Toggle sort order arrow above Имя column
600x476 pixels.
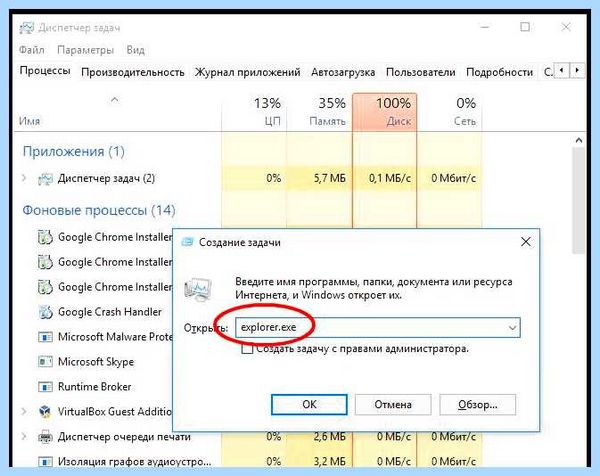[x=114, y=100]
